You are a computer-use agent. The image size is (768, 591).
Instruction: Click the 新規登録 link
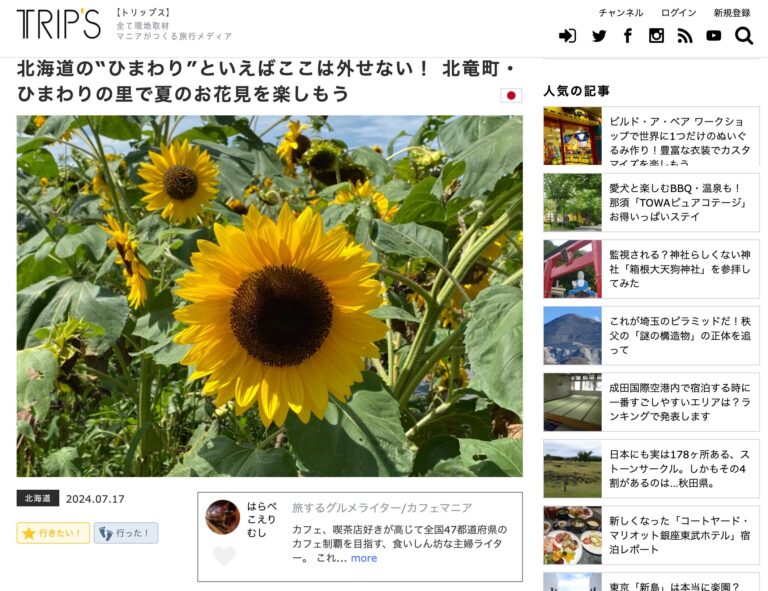point(732,13)
